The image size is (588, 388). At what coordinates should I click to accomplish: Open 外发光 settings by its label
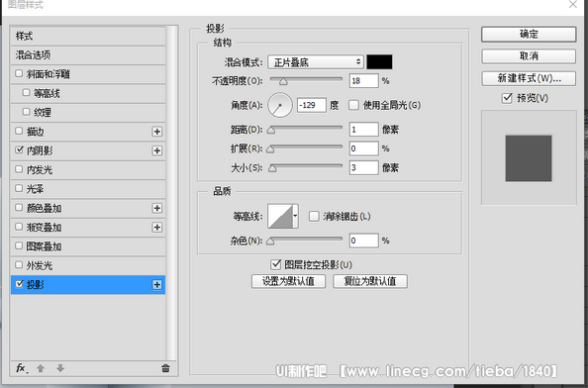(40, 265)
